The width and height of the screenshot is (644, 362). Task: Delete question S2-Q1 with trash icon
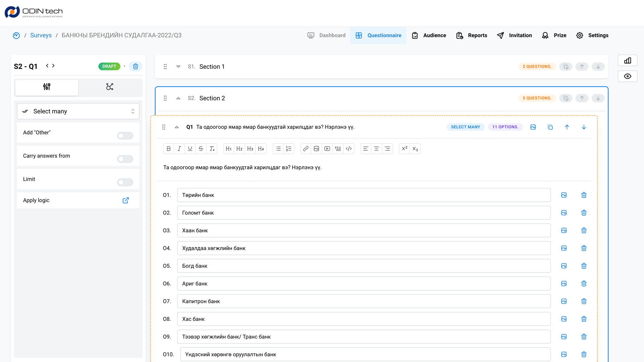pyautogui.click(x=136, y=66)
